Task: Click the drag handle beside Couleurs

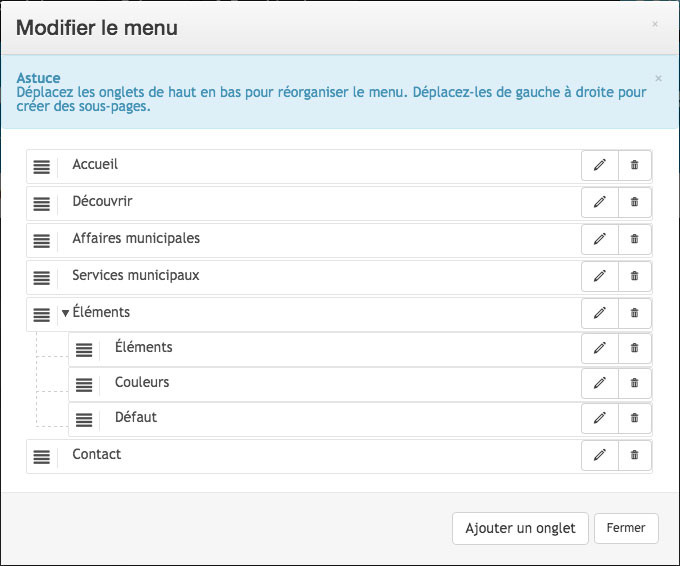Action: (84, 384)
